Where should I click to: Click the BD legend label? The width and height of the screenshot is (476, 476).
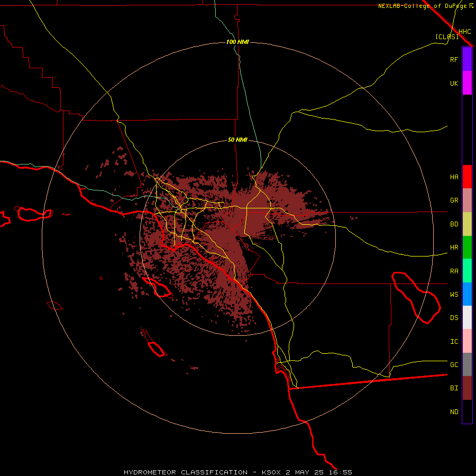click(454, 224)
